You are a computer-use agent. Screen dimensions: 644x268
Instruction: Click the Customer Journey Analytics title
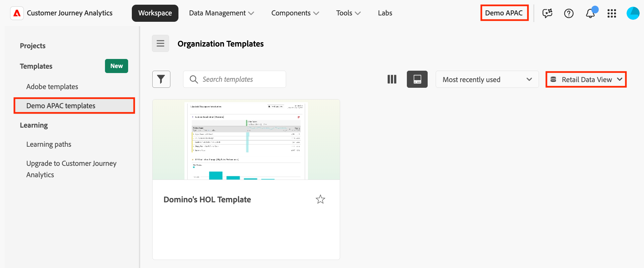point(70,13)
